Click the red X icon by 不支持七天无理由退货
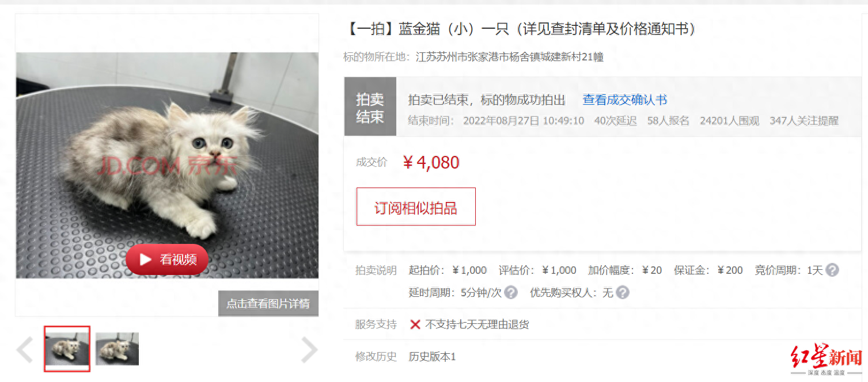868x382 pixels. tap(415, 324)
